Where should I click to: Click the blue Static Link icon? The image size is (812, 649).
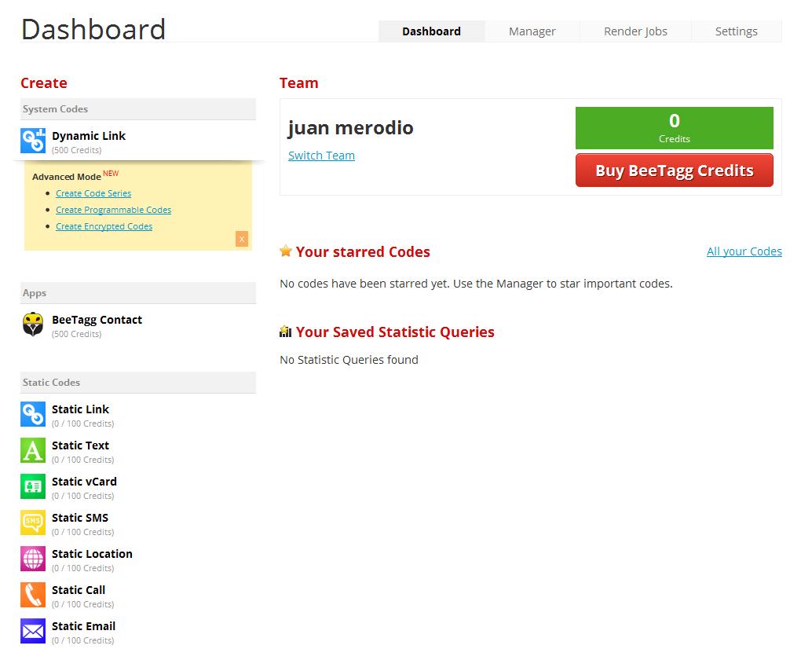point(33,414)
